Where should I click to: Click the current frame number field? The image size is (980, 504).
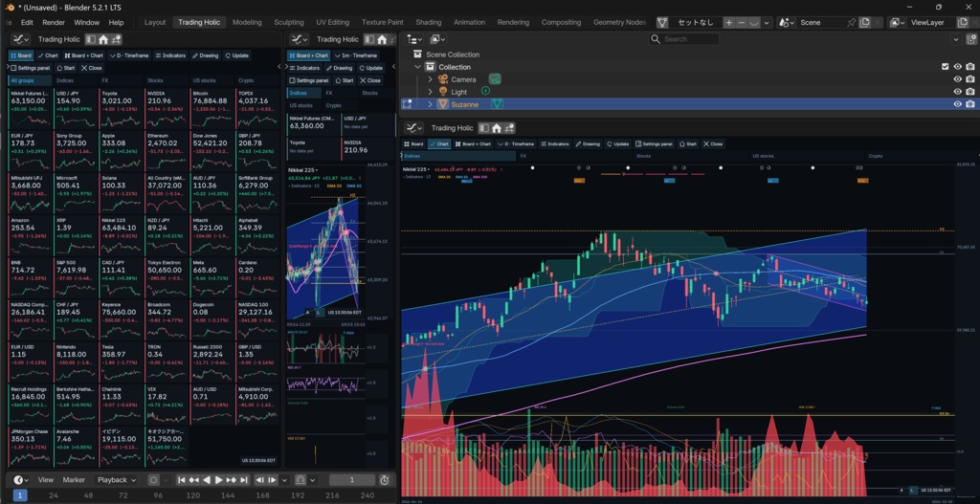352,480
